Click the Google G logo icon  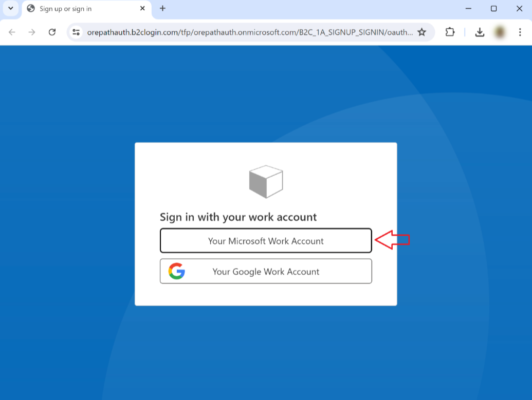click(176, 271)
